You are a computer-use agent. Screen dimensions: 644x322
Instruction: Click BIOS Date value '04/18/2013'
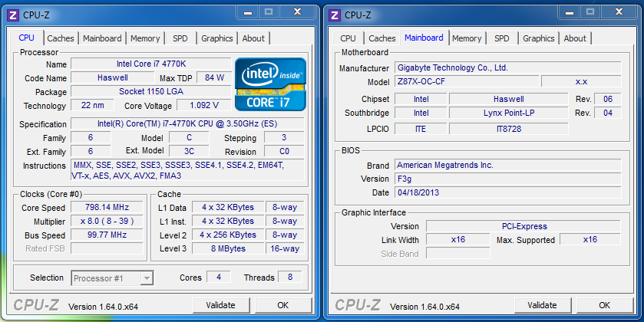point(508,192)
